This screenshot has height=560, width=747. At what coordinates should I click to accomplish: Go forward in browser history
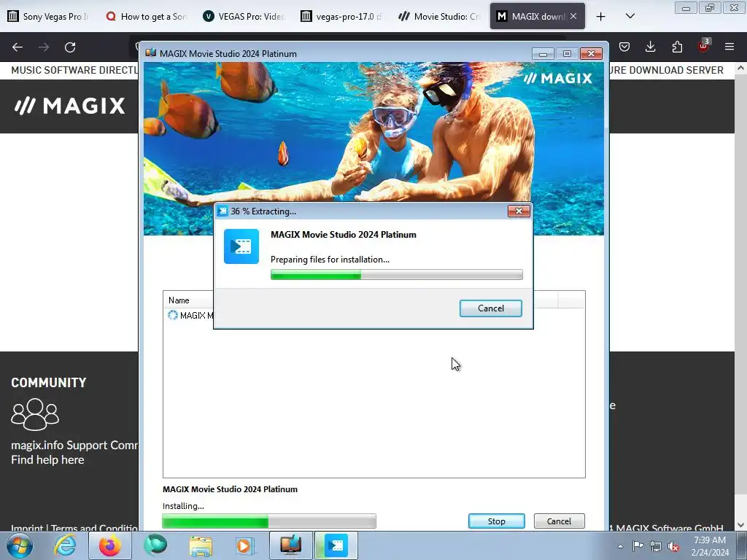tap(44, 47)
